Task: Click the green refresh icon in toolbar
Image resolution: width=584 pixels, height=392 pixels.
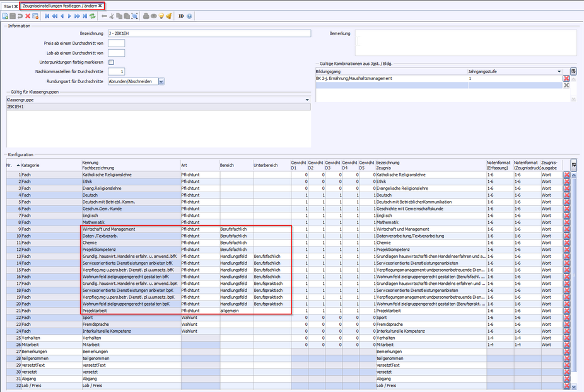Action: 92,16
